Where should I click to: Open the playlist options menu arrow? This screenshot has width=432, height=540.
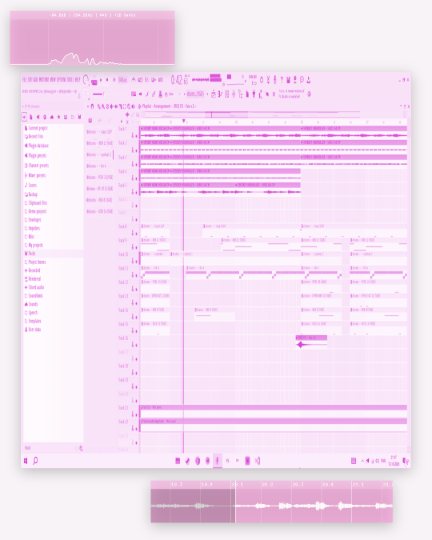[x=89, y=106]
